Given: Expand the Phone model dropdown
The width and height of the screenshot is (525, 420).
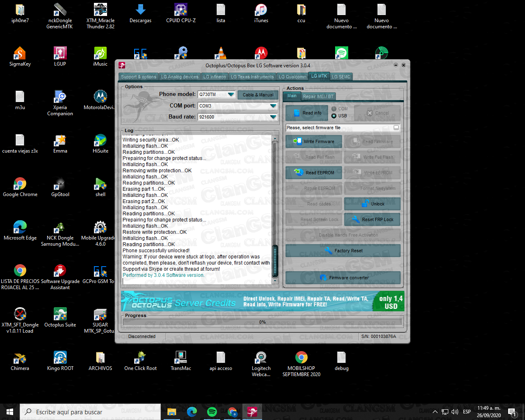Looking at the screenshot, I should pos(231,94).
